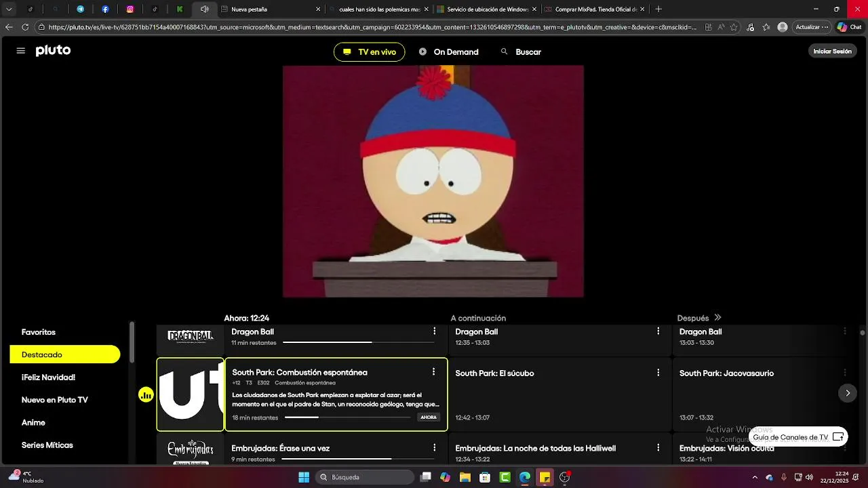The height and width of the screenshot is (488, 868).
Task: Open the Favoritos category
Action: click(39, 332)
